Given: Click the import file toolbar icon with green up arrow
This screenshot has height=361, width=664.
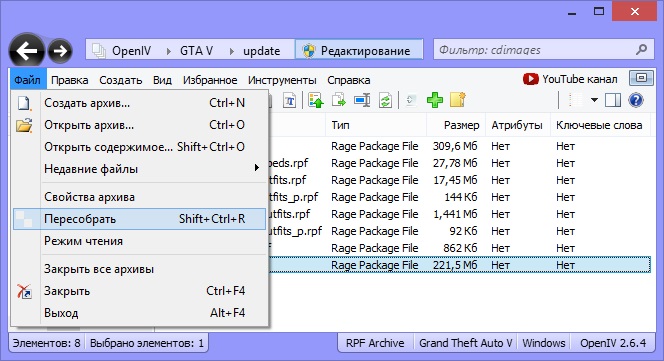Looking at the screenshot, I should point(316,101).
